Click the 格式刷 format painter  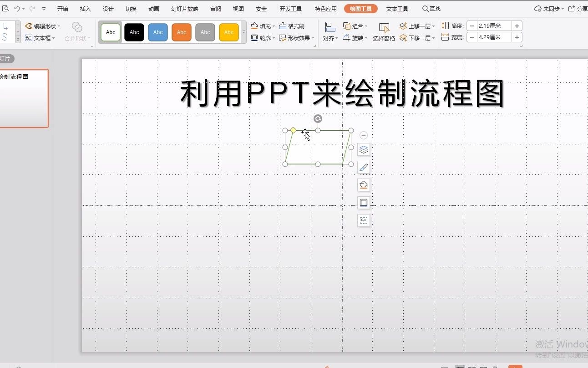point(292,26)
